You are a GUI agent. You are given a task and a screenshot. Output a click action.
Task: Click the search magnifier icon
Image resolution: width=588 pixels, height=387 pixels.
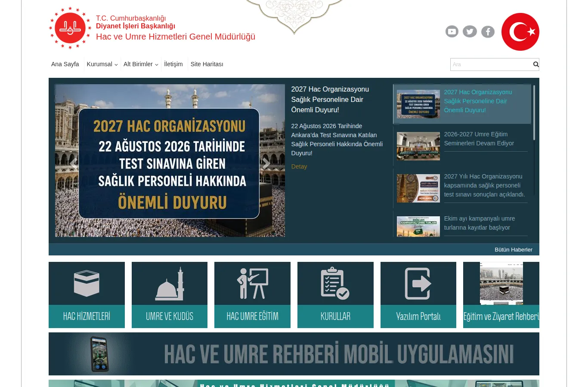click(536, 64)
